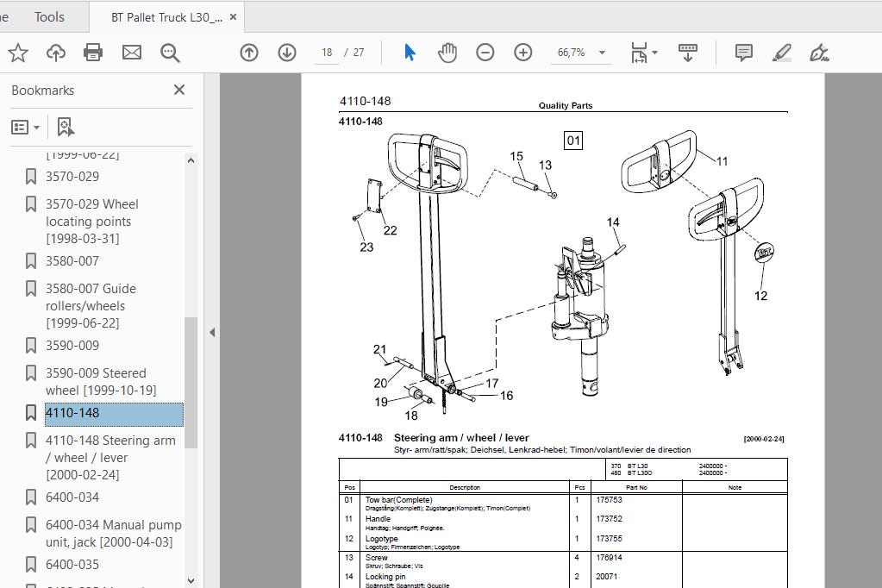Open bookmark 3590-009

[72, 346]
